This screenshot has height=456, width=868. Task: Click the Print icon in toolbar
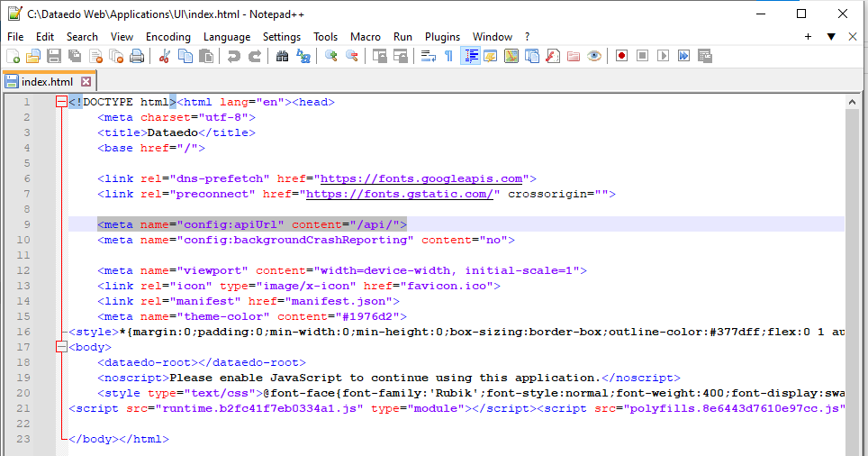pyautogui.click(x=137, y=56)
